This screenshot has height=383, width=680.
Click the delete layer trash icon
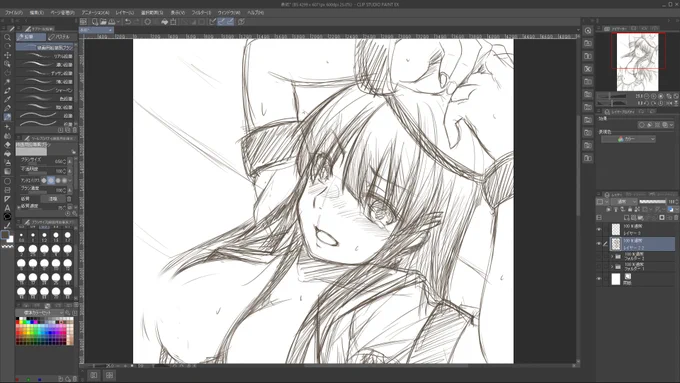676,218
